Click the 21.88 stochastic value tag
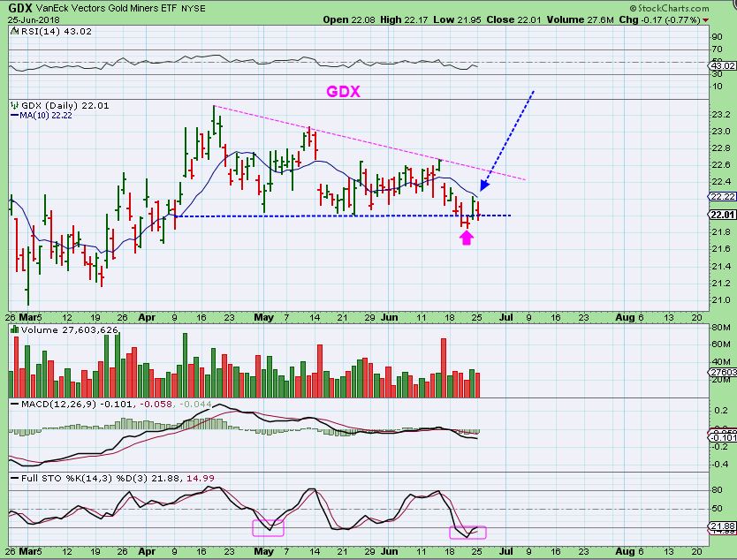The height and width of the screenshot is (560, 737). point(723,526)
